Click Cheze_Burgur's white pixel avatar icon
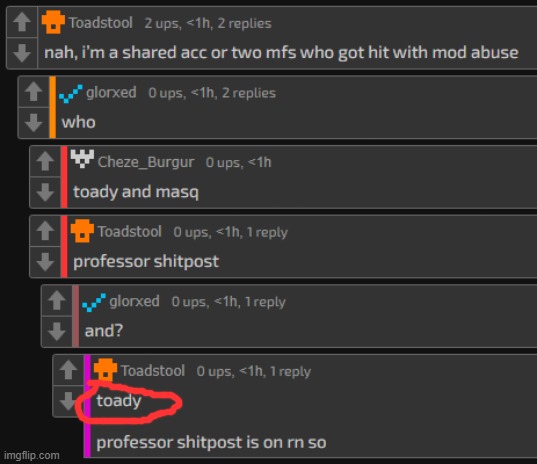 coord(82,159)
